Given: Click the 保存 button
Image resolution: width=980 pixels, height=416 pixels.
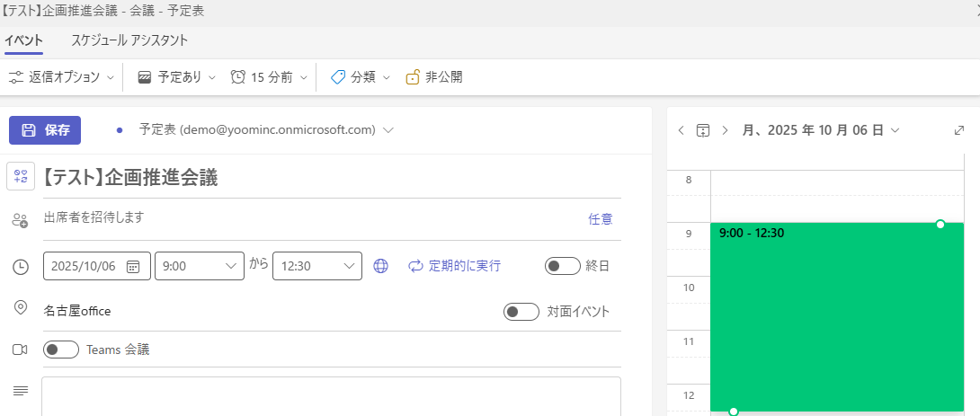Looking at the screenshot, I should [x=45, y=130].
